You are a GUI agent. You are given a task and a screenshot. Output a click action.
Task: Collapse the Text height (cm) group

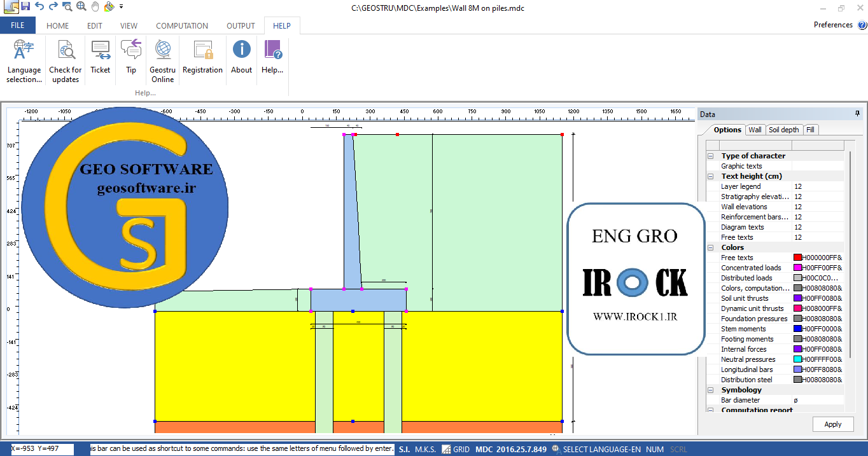[x=711, y=176]
